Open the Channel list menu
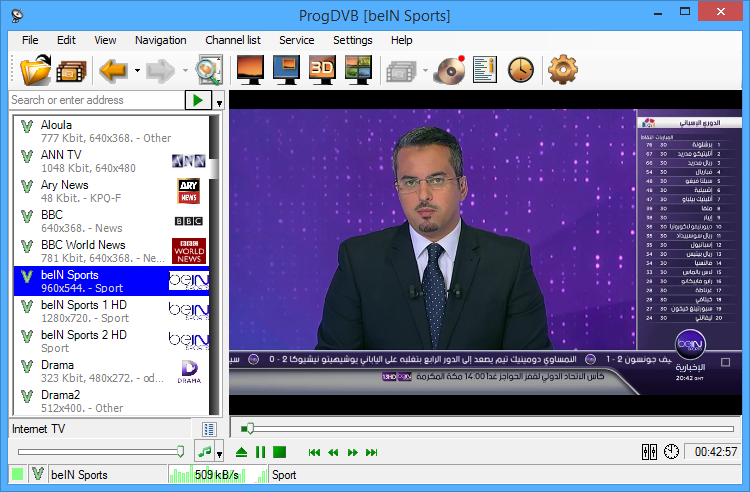 coord(233,40)
